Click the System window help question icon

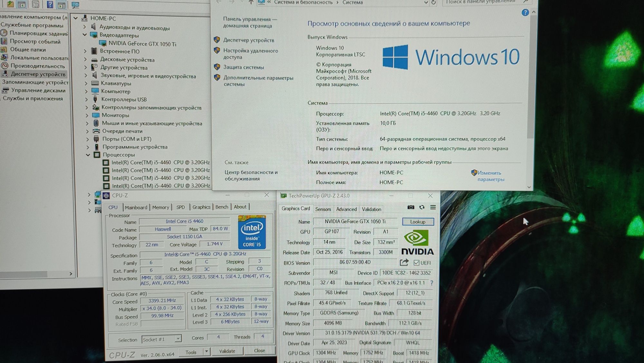[x=525, y=13]
